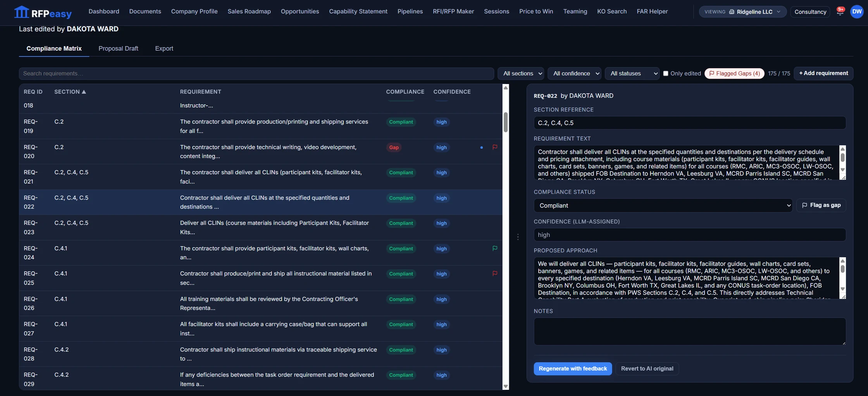The image size is (868, 396).
Task: Sort by the Section column header arrow
Action: tap(84, 92)
